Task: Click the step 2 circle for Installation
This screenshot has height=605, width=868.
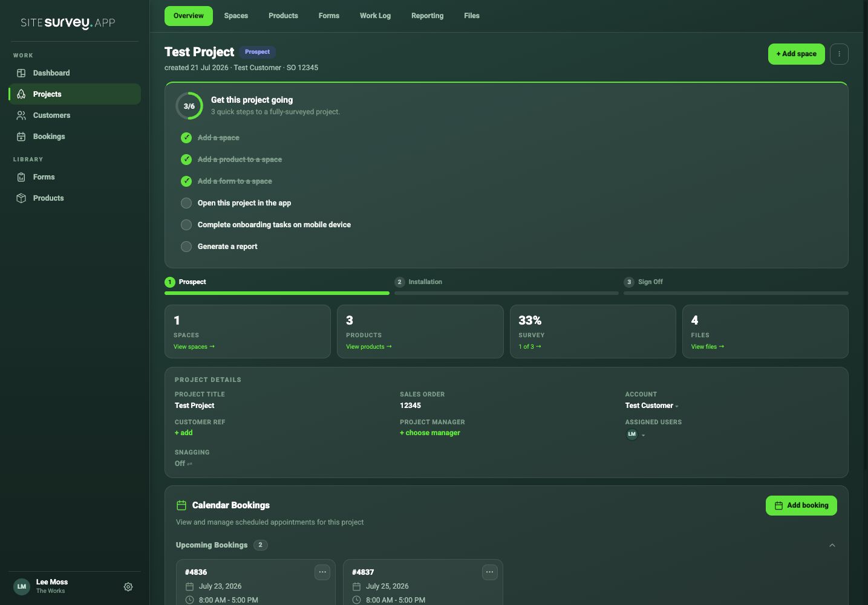Action: (399, 282)
